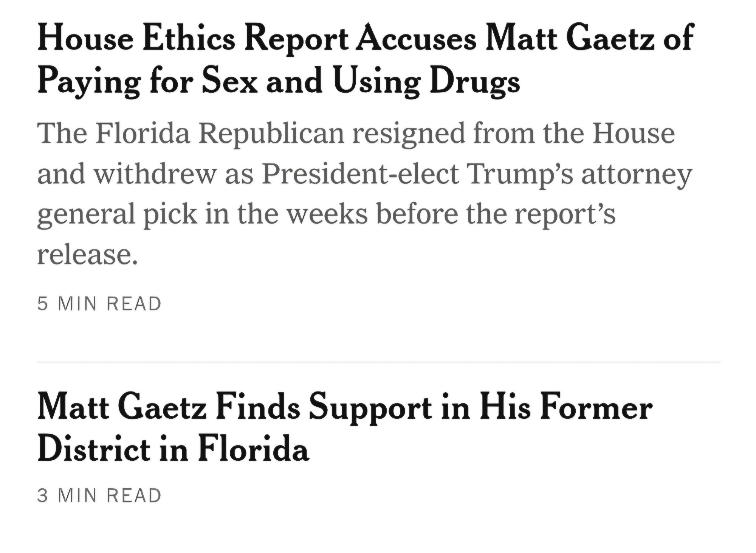The height and width of the screenshot is (553, 756).
Task: Click the 5 MIN READ label
Action: pyautogui.click(x=99, y=304)
